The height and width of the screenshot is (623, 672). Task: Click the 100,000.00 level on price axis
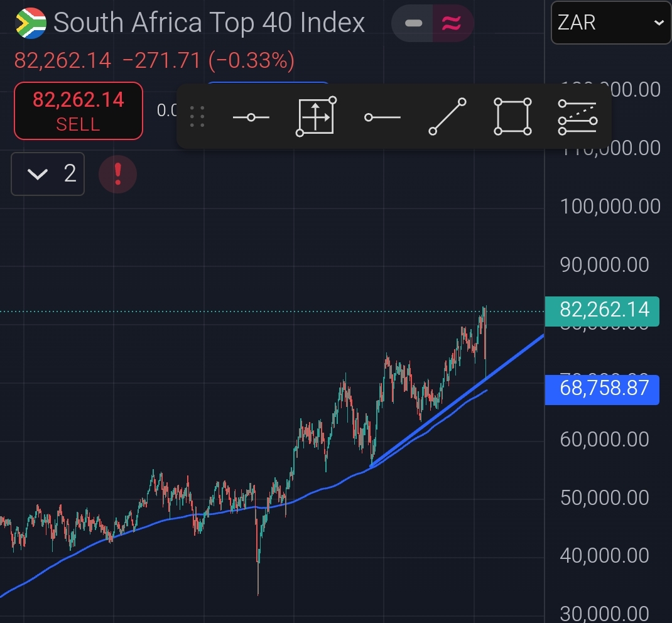[x=610, y=206]
